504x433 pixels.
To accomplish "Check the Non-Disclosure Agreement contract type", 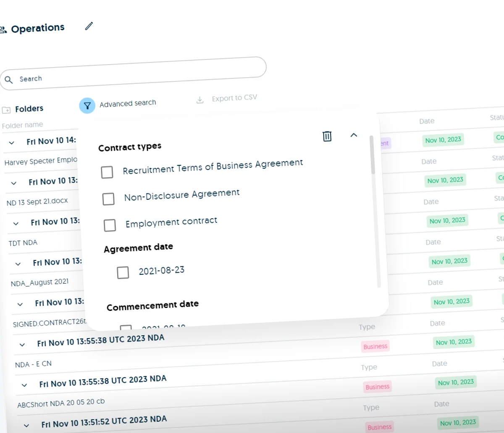I will pos(108,199).
